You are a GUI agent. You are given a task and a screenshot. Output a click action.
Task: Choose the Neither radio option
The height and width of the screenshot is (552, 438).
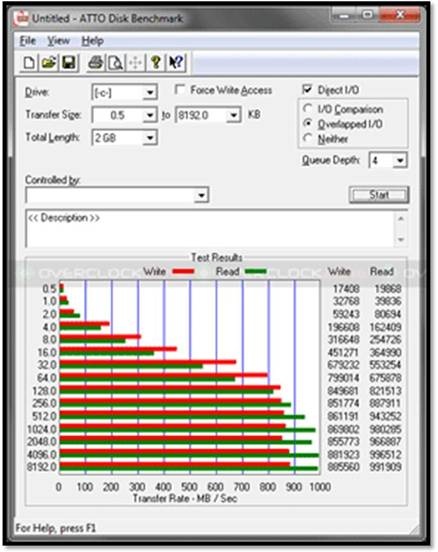(308, 138)
